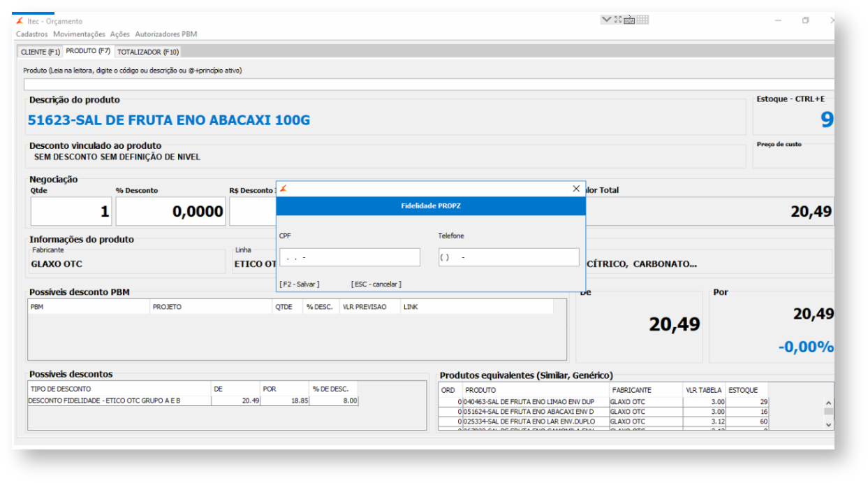
Task: Click the SEM DESCONTO SEM DEFINIÇÃO DE NIVEL text
Action: 117,157
